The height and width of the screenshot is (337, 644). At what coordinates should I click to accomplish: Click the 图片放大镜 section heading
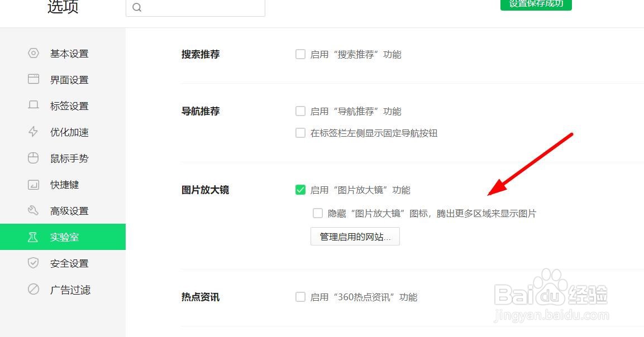pyautogui.click(x=206, y=190)
